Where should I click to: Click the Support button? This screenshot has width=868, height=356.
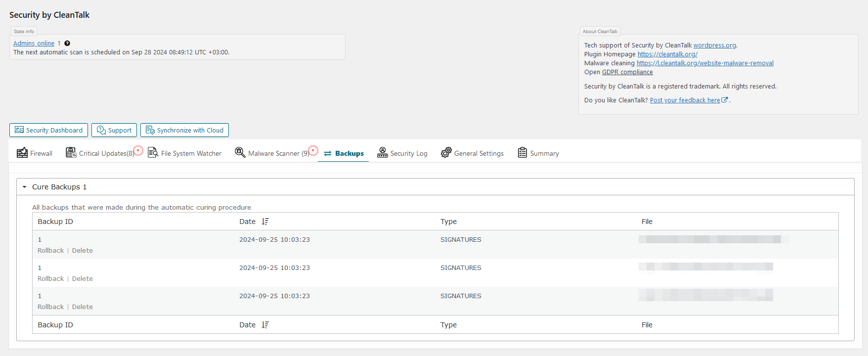[114, 130]
